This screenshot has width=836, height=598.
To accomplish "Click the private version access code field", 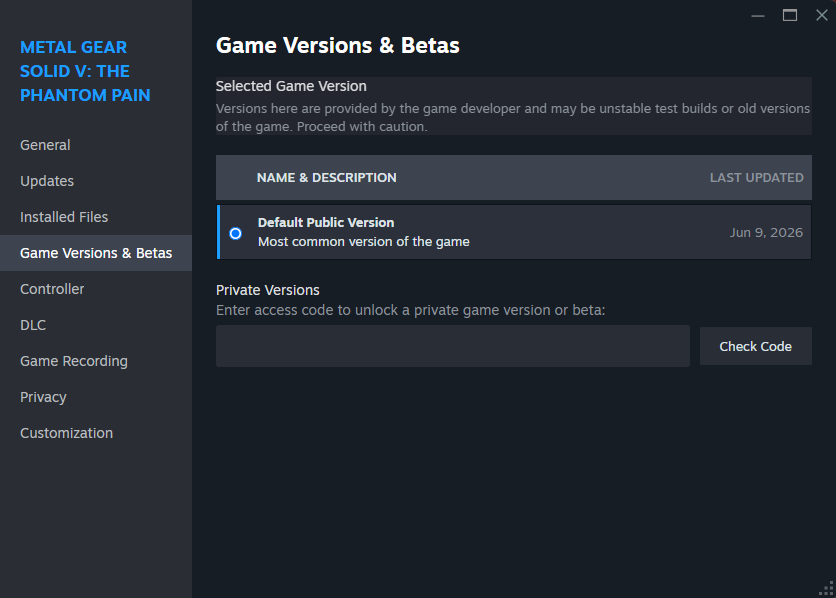I will (x=453, y=346).
